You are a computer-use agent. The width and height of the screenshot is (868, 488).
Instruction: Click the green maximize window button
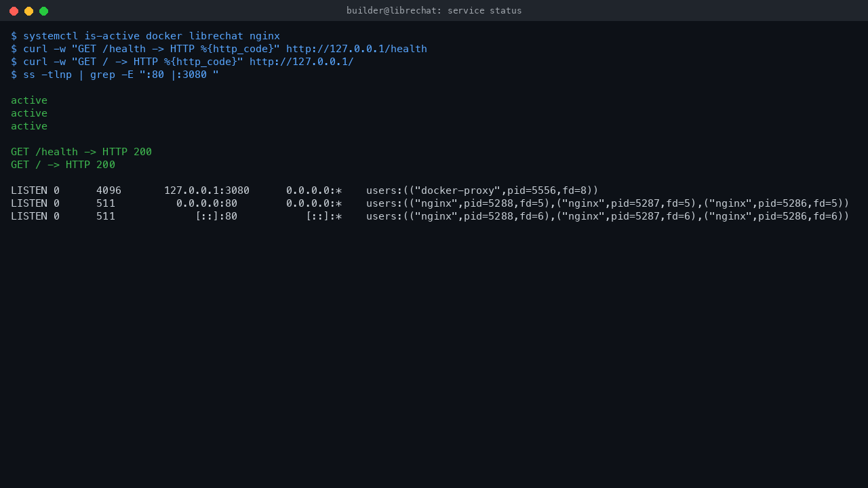click(43, 11)
